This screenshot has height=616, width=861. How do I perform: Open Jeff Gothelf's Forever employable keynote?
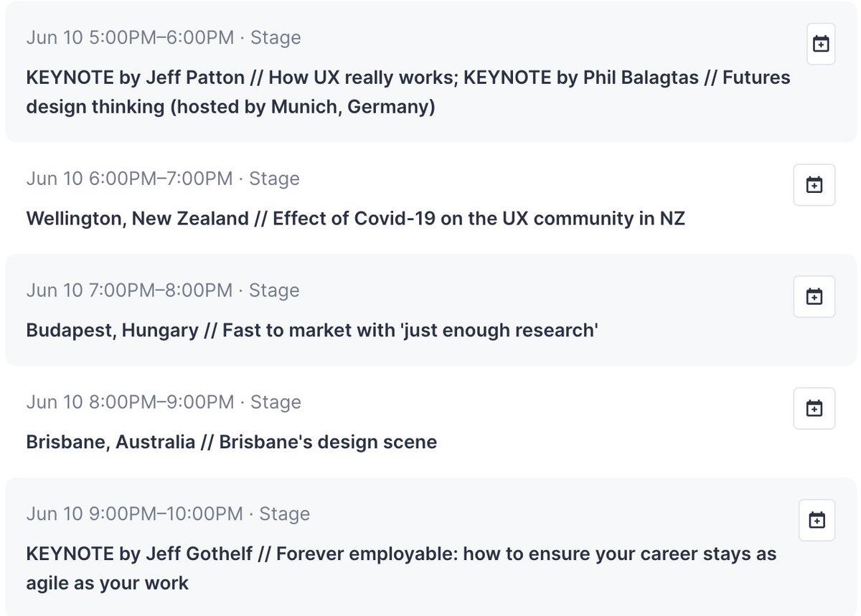(x=400, y=554)
